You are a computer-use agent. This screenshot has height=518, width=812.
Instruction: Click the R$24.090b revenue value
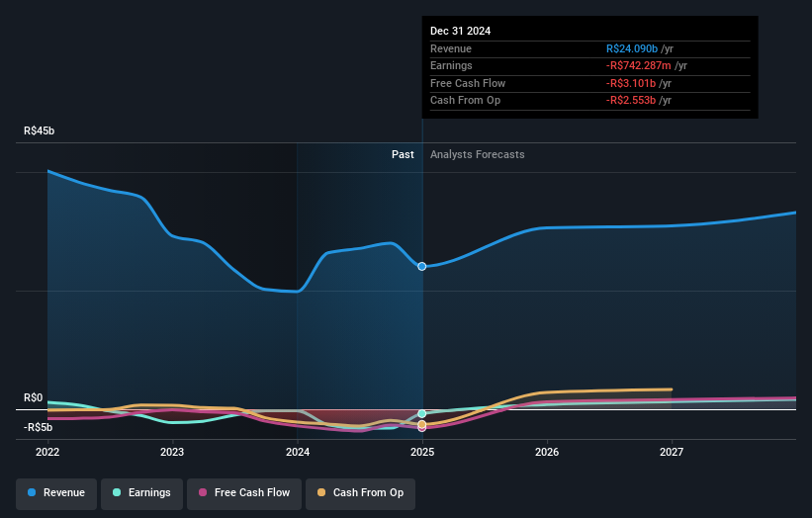click(x=632, y=48)
